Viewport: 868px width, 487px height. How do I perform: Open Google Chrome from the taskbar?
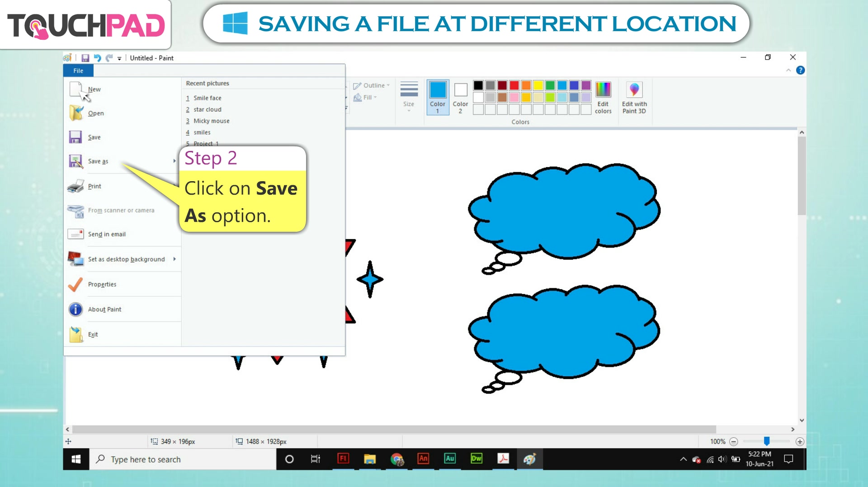click(397, 459)
